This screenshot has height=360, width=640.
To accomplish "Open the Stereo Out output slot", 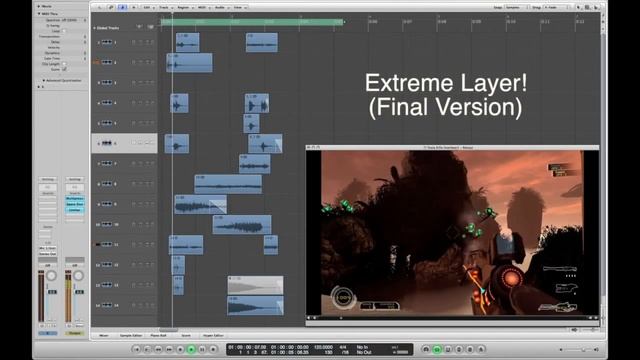I will point(48,253).
